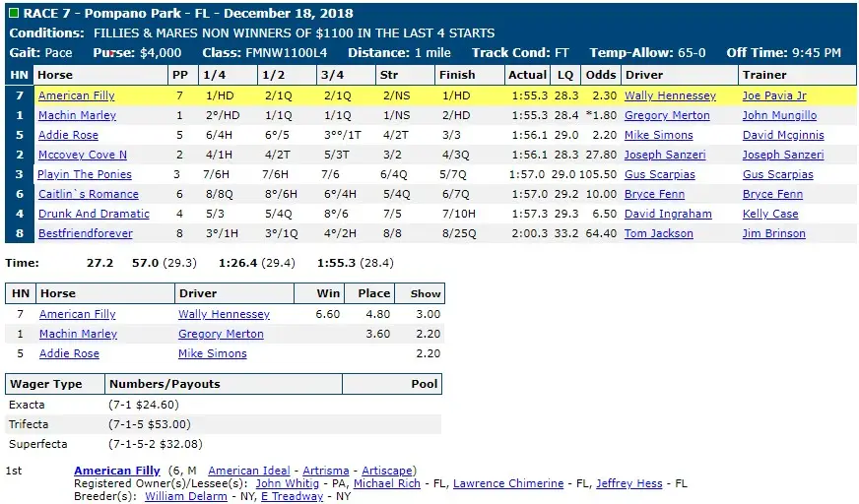Click the Odds column header

click(601, 75)
